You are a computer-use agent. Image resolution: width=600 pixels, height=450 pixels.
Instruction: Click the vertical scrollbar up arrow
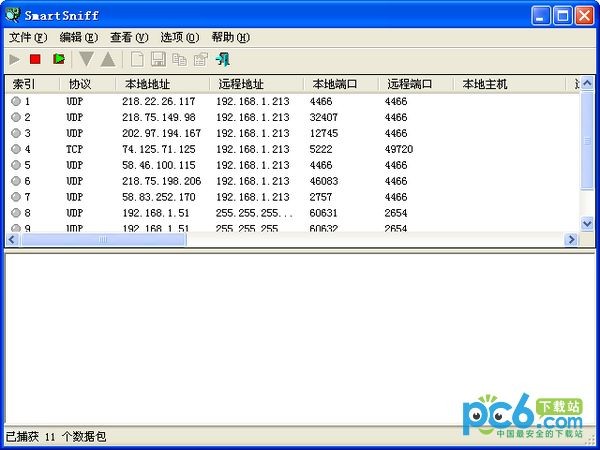(587, 83)
